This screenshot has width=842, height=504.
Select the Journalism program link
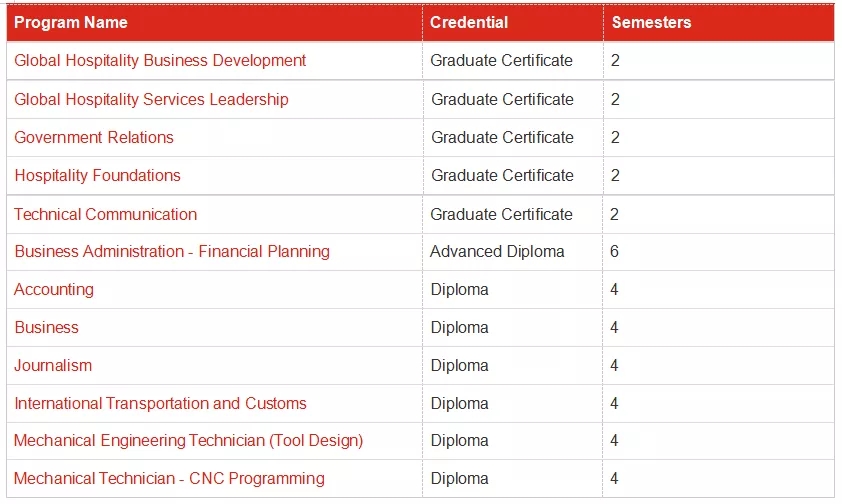pos(53,365)
